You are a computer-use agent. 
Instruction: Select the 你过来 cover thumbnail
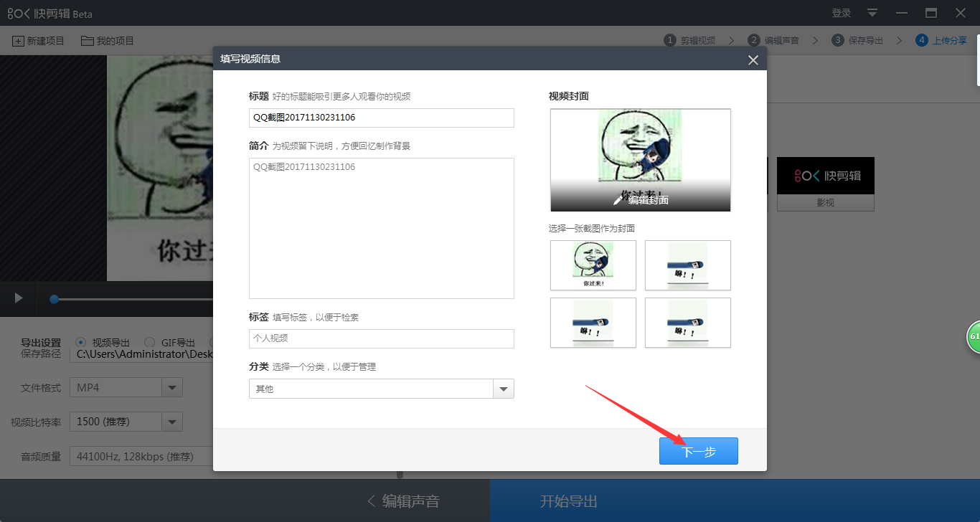coord(593,265)
